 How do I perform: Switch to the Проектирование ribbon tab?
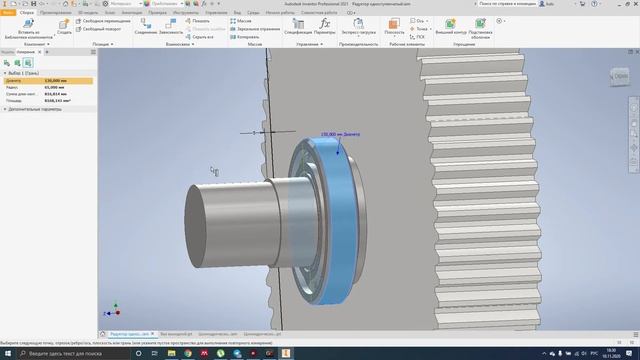56,13
